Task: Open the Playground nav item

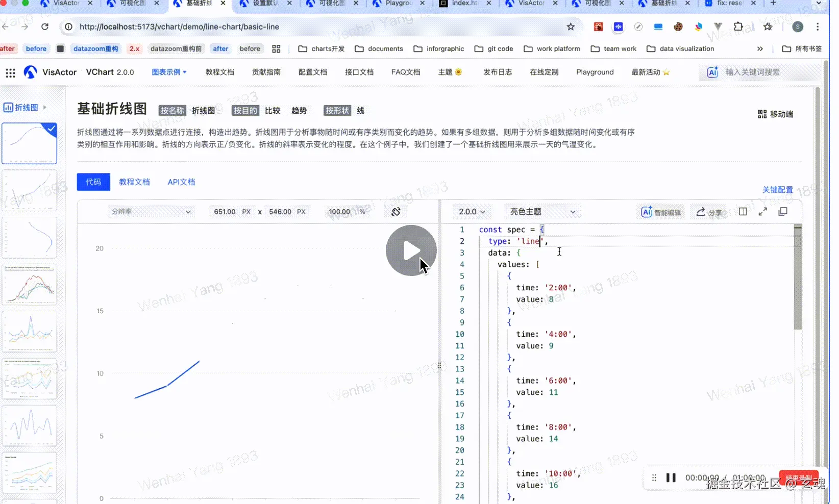Action: coord(595,72)
